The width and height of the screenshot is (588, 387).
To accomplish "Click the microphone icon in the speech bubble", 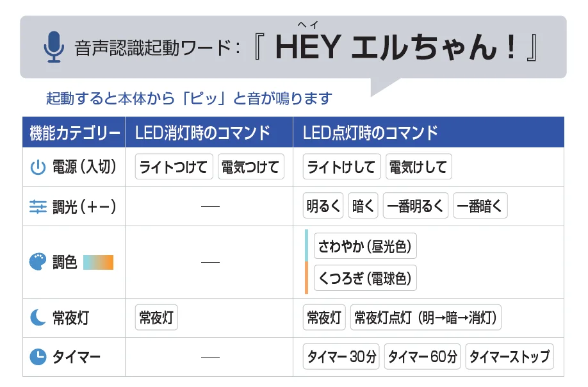I will click(x=54, y=47).
